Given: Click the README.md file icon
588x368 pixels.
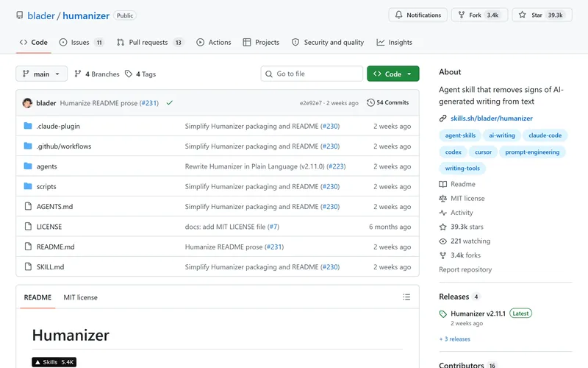Looking at the screenshot, I should (x=28, y=247).
